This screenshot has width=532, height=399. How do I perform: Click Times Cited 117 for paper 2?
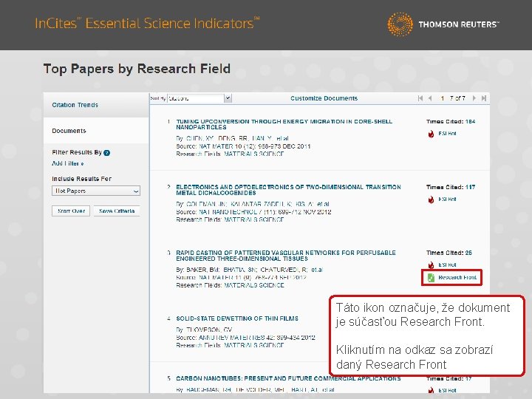coord(451,187)
